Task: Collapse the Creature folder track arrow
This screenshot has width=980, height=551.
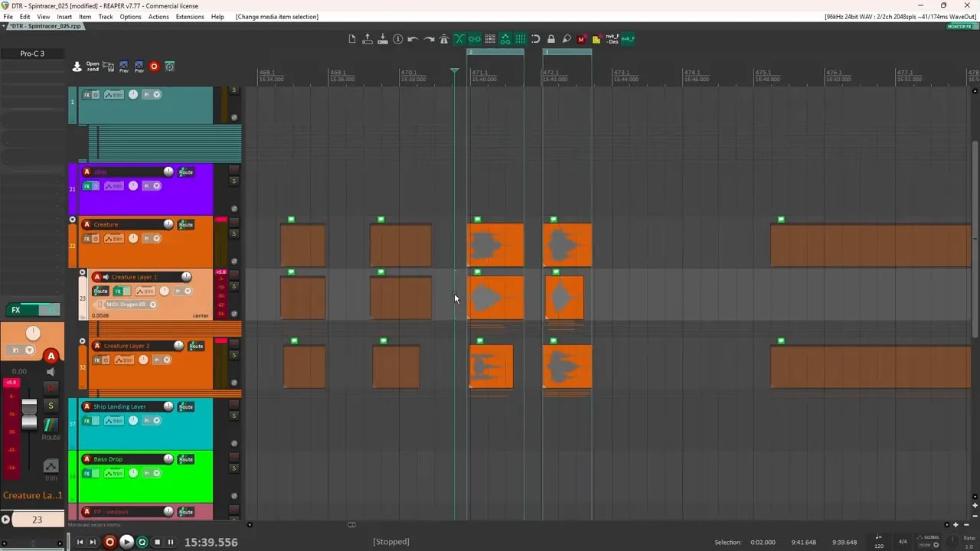Action: pyautogui.click(x=73, y=220)
